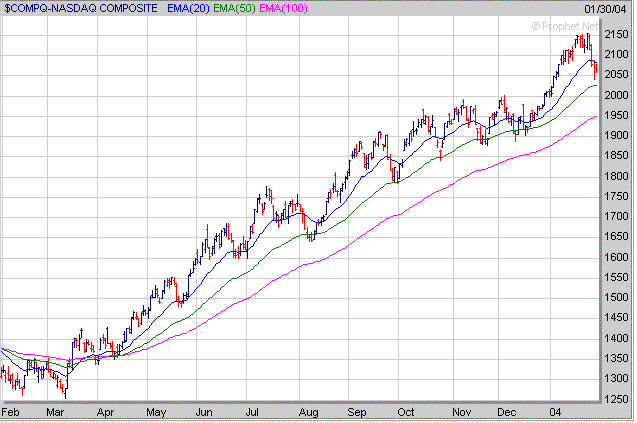637x423 pixels.
Task: Click the 1550 price axis label
Action: click(x=616, y=278)
